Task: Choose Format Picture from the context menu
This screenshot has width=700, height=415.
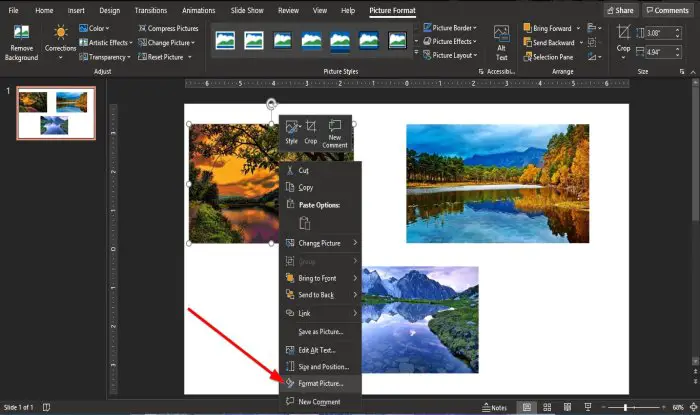Action: [x=320, y=383]
